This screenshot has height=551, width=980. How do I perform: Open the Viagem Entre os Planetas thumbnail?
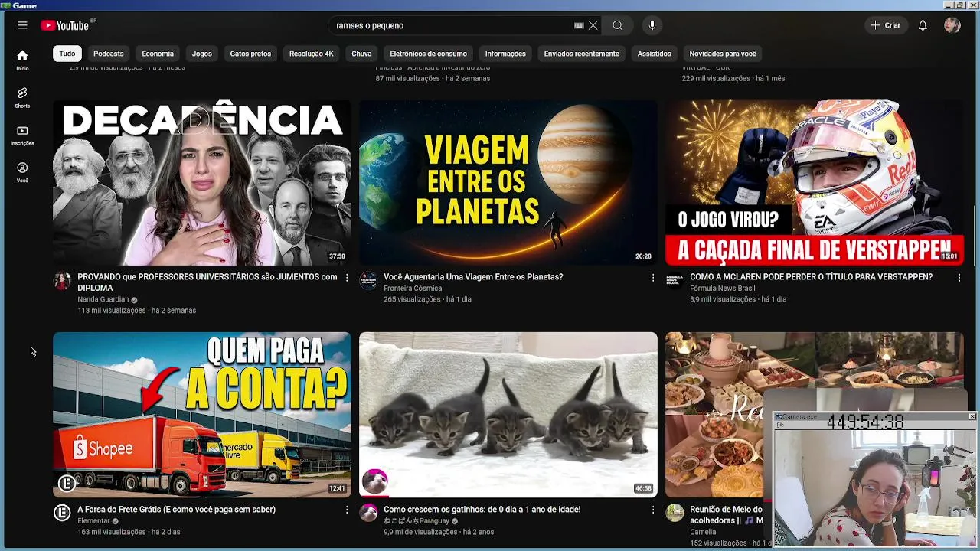pyautogui.click(x=508, y=183)
